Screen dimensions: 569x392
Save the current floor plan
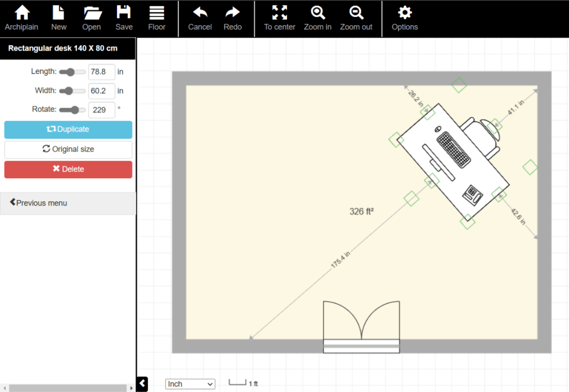pyautogui.click(x=124, y=18)
